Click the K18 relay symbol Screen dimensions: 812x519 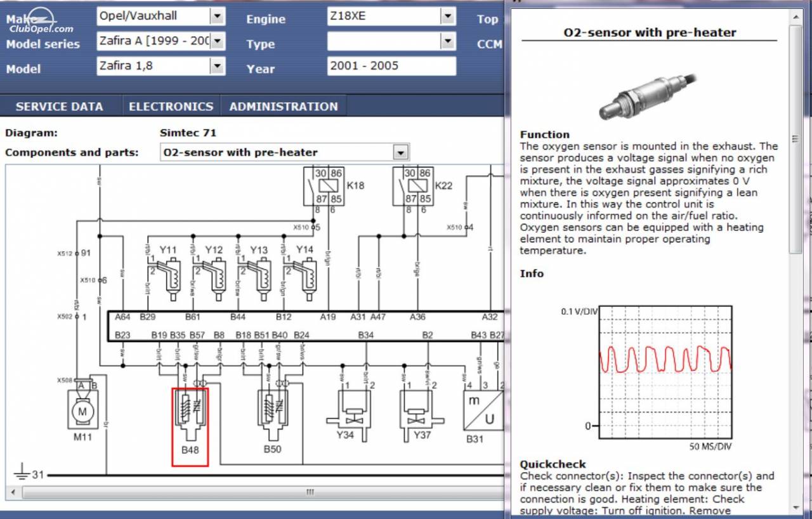point(324,186)
